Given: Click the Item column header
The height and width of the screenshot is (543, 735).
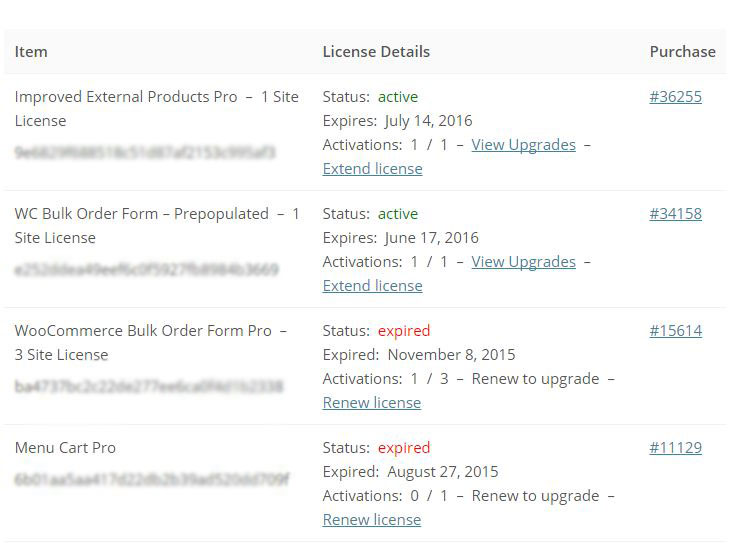Looking at the screenshot, I should click(31, 52).
